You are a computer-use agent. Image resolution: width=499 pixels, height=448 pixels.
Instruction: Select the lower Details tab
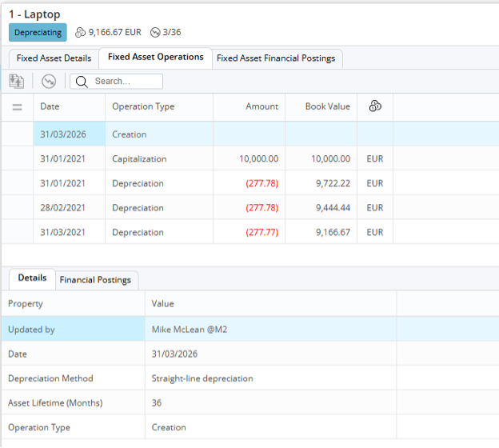(32, 278)
